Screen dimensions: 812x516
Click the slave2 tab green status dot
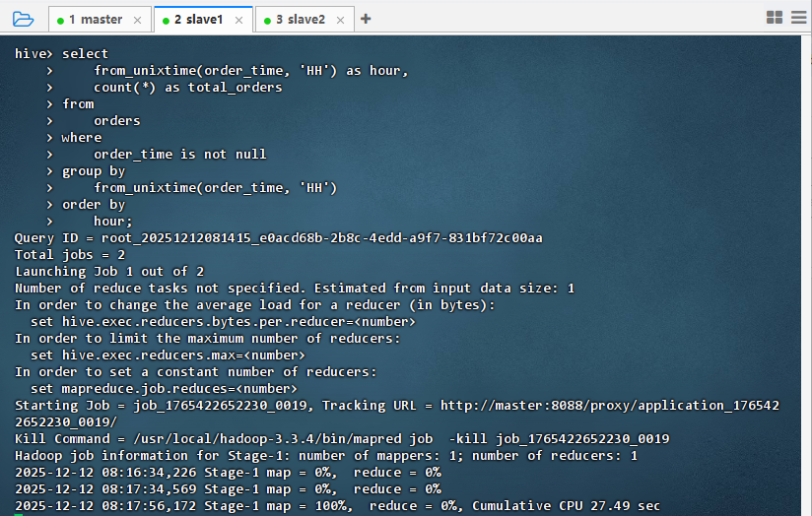tap(268, 21)
